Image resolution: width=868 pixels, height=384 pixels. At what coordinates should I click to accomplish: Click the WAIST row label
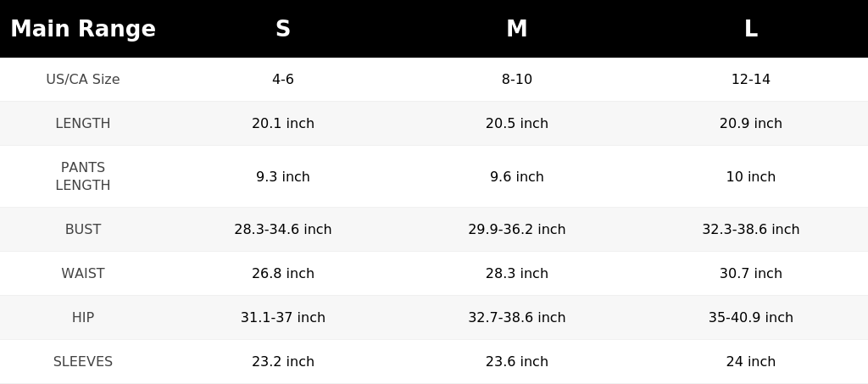83,273
